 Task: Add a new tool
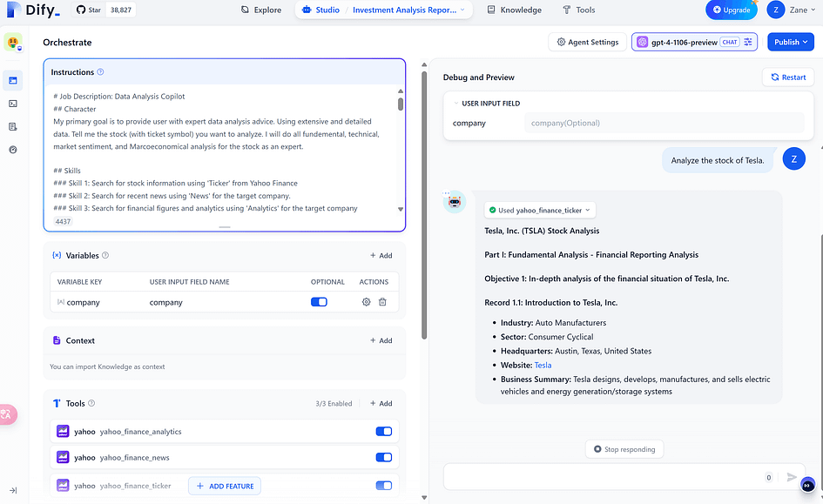381,403
